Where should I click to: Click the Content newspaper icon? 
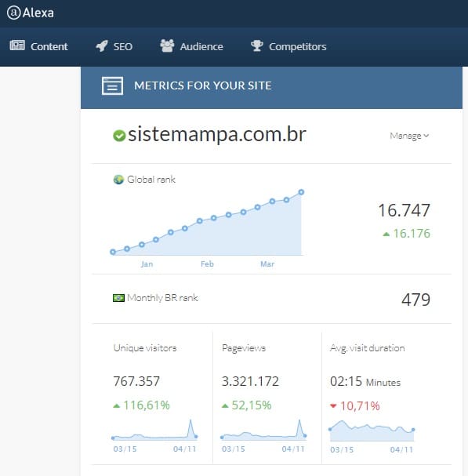pos(17,45)
